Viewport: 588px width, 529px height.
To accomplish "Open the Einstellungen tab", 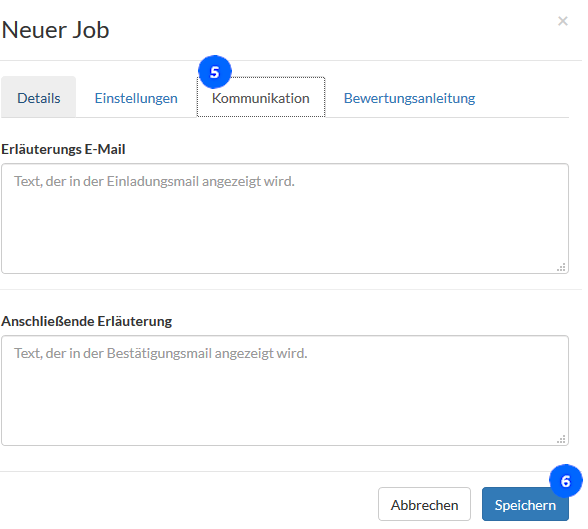I will coord(136,98).
